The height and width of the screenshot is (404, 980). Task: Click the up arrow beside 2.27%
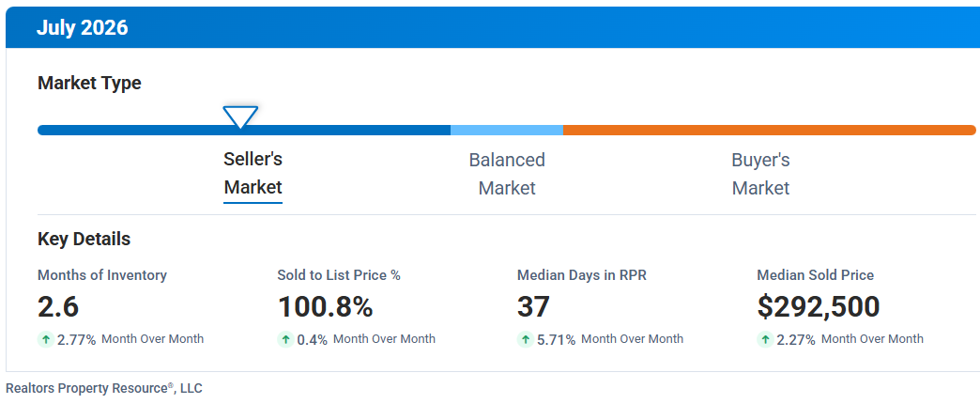click(x=765, y=339)
